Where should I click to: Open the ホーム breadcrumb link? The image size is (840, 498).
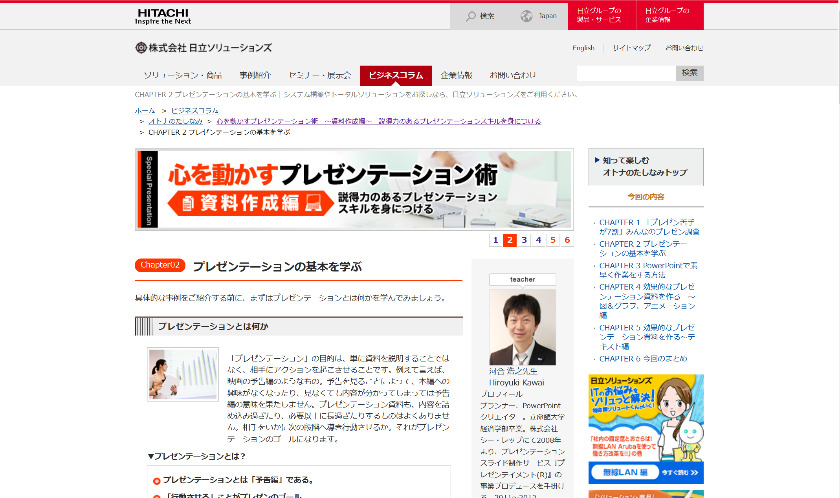coord(145,110)
